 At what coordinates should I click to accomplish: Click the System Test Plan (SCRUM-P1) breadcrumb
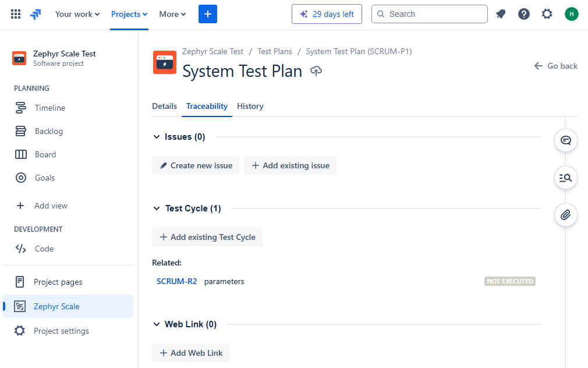[359, 51]
